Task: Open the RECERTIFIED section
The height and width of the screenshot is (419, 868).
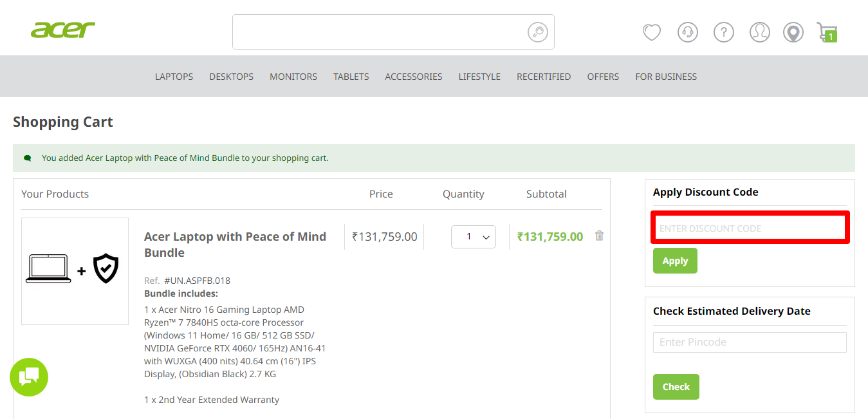Action: (x=544, y=76)
